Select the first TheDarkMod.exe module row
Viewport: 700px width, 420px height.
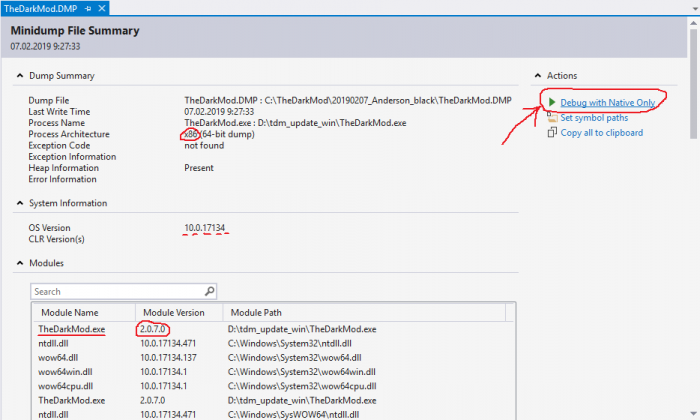coord(273,329)
